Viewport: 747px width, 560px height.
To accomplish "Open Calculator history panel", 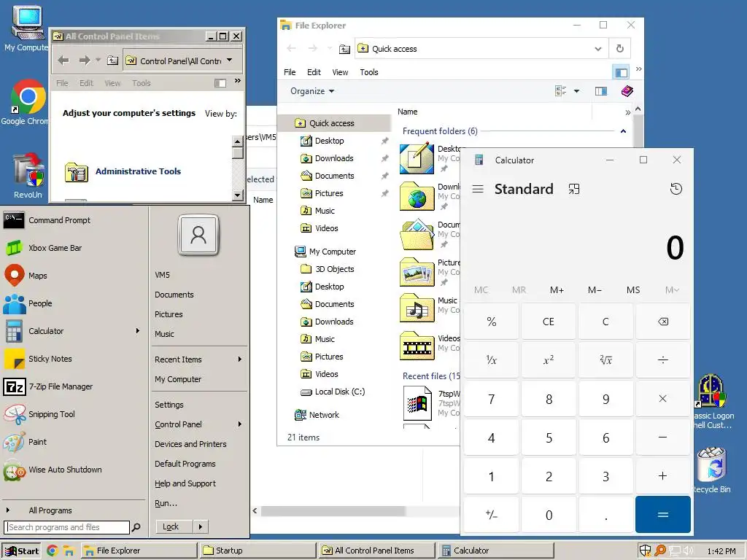I will 676,189.
